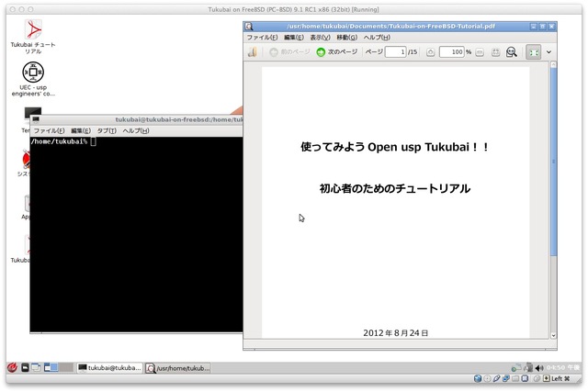Click the terminal window title bar icon

click(36, 119)
